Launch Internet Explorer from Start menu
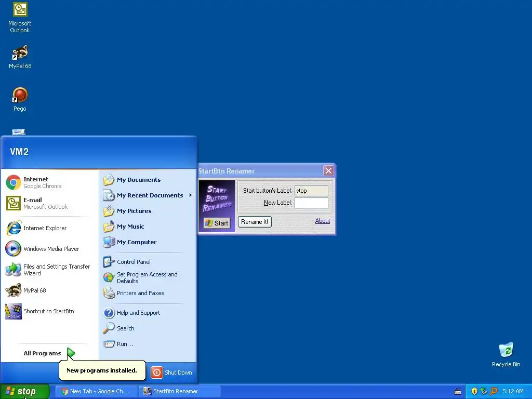Image resolution: width=532 pixels, height=399 pixels. (49, 228)
